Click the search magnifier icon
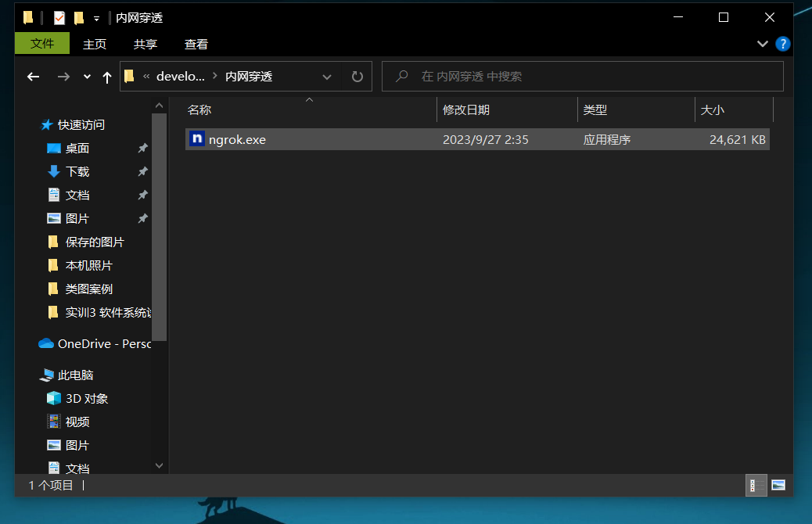 pyautogui.click(x=401, y=76)
